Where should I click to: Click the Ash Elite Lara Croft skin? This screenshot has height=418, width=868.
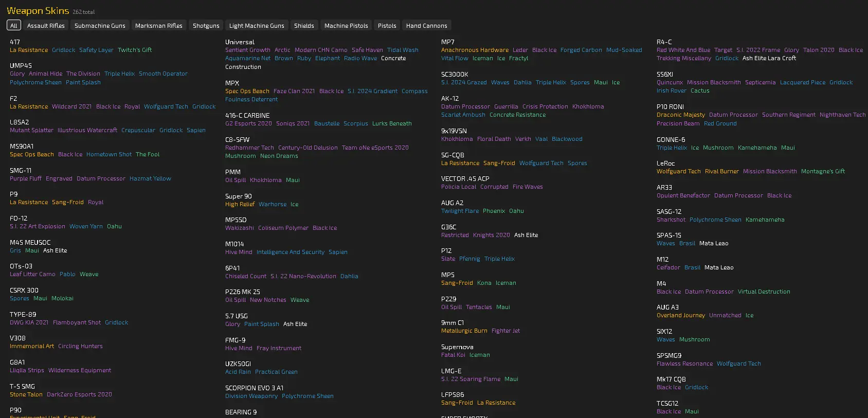pos(769,58)
